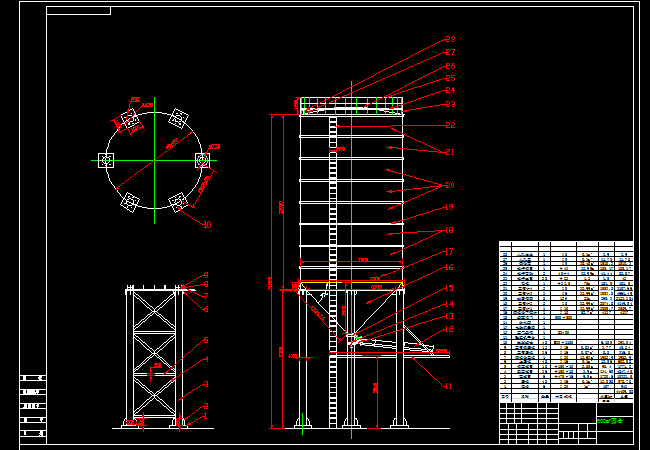Select balloon label 22 near silo top

450,125
